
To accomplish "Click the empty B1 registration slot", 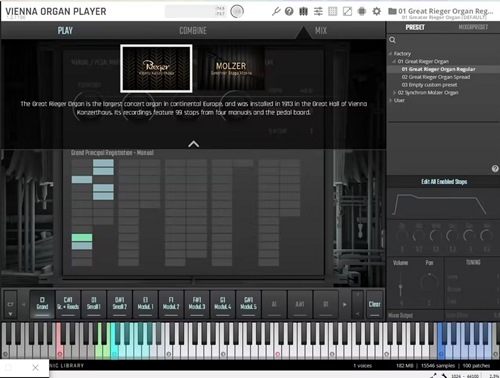I will [326, 304].
